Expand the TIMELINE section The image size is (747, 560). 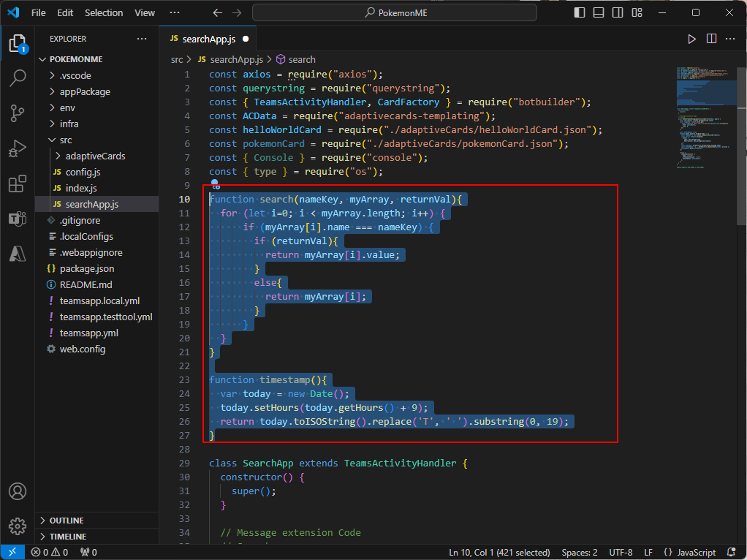[97, 537]
